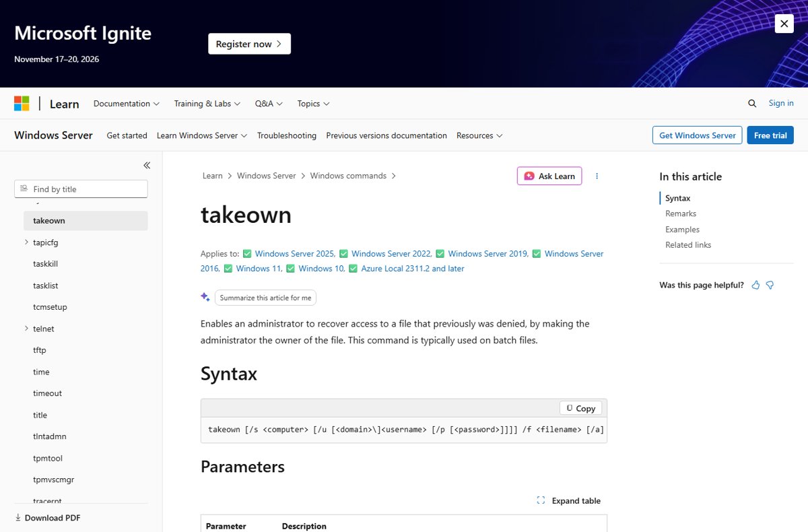Collapse the table of contents sidebar

147,165
